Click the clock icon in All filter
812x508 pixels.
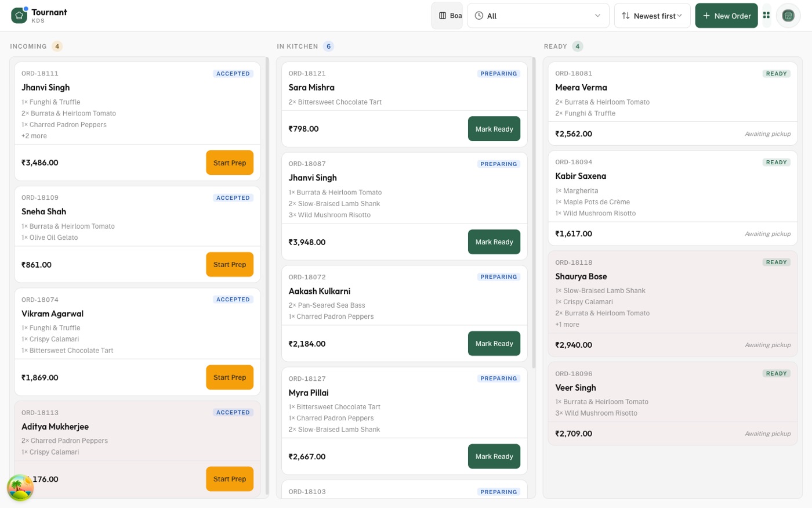479,16
